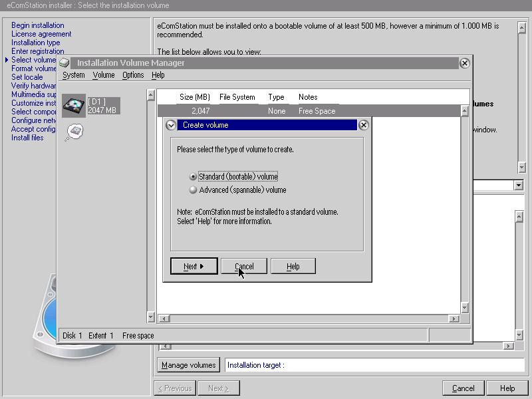Click the Type column header
Screen dimensions: 532x399
tap(276, 97)
